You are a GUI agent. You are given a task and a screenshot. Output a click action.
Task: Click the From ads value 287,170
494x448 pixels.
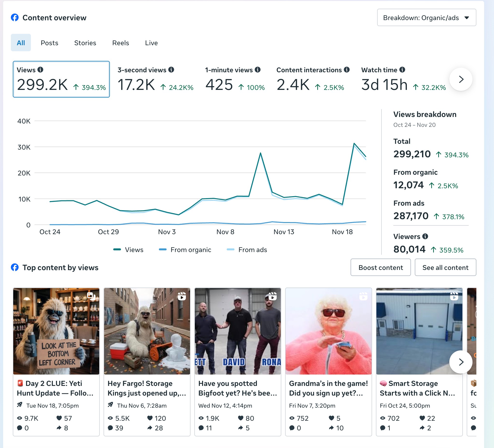[411, 216]
